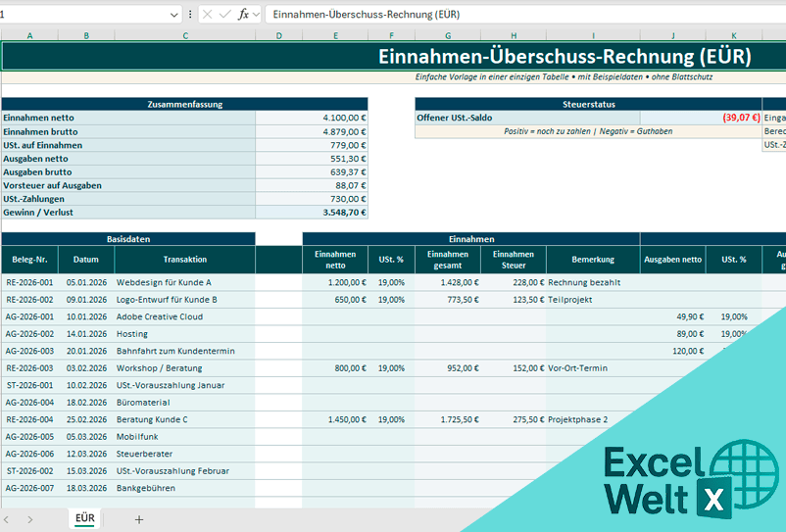Select the Webdesign für Kunde A cell
Viewport: 786px width, 532px height.
pos(185,282)
